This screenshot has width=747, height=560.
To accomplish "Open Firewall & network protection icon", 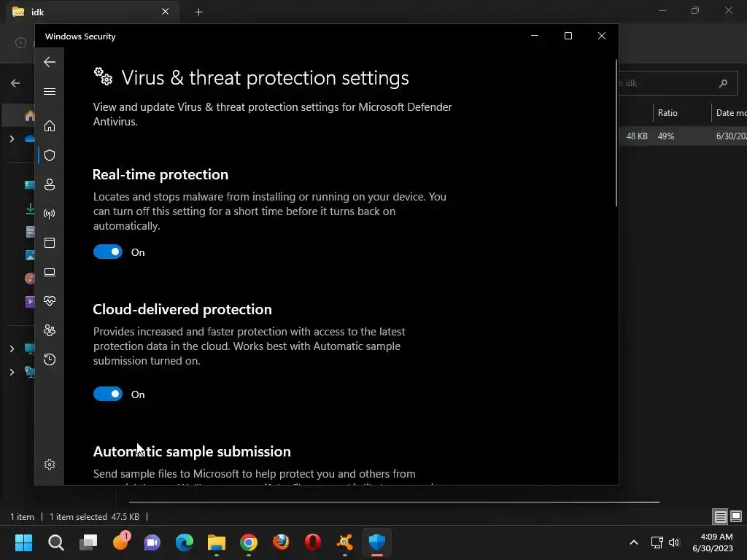I will 50,214.
